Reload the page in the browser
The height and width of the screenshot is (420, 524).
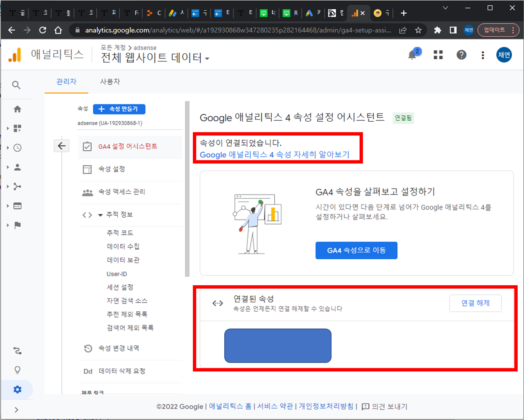pos(43,30)
